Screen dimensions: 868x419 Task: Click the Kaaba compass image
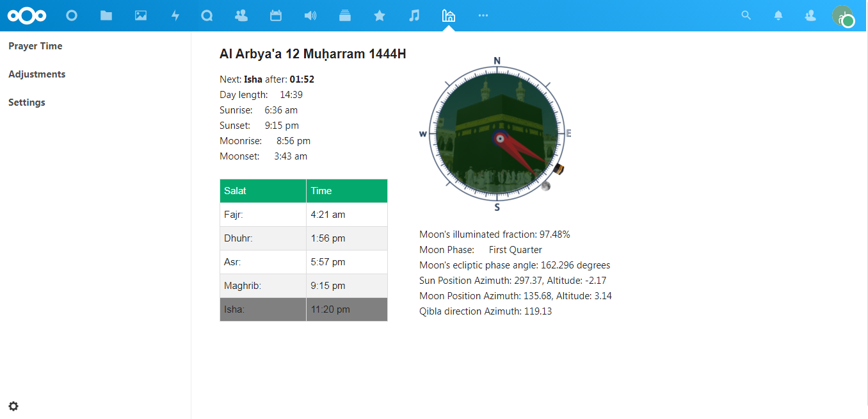(x=497, y=134)
